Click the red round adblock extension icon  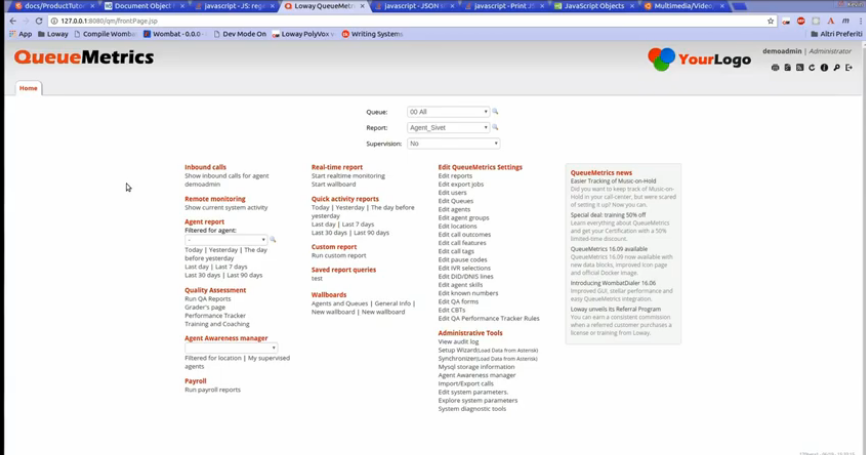point(801,21)
